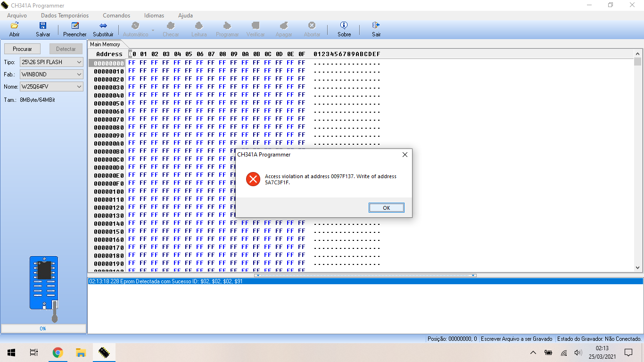This screenshot has width=644, height=362.
Task: Open the notification center icon
Action: point(628,353)
